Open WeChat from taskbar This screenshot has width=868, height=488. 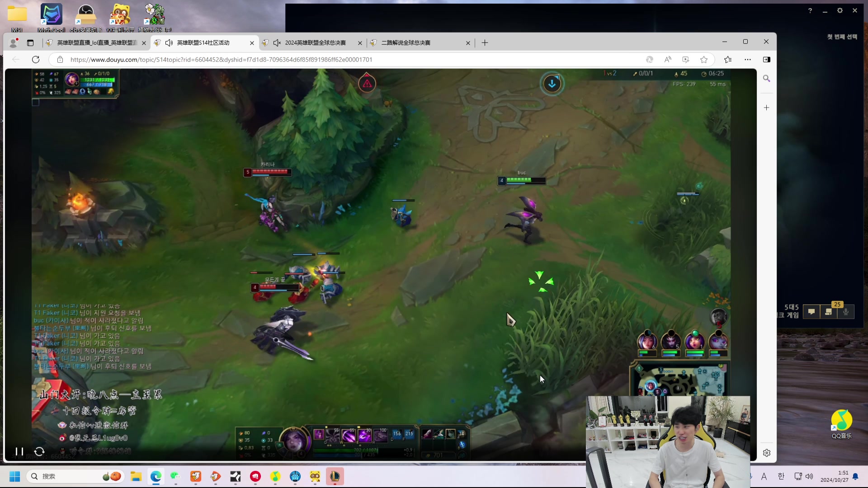point(175,476)
